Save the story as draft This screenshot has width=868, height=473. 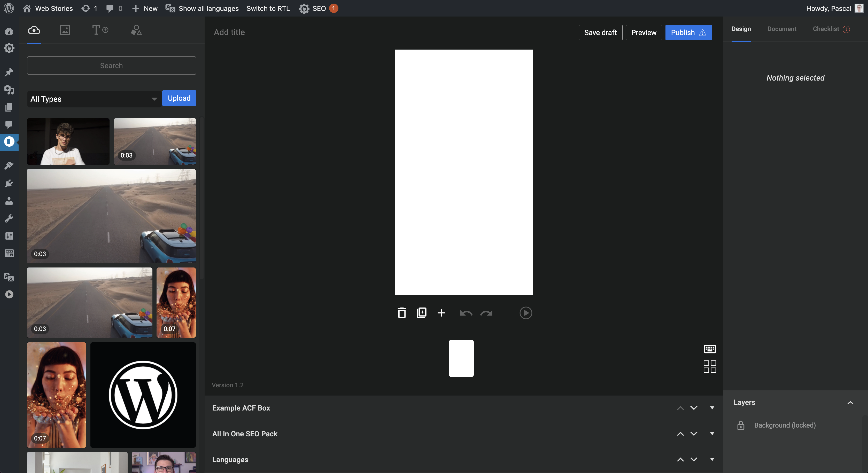point(600,32)
